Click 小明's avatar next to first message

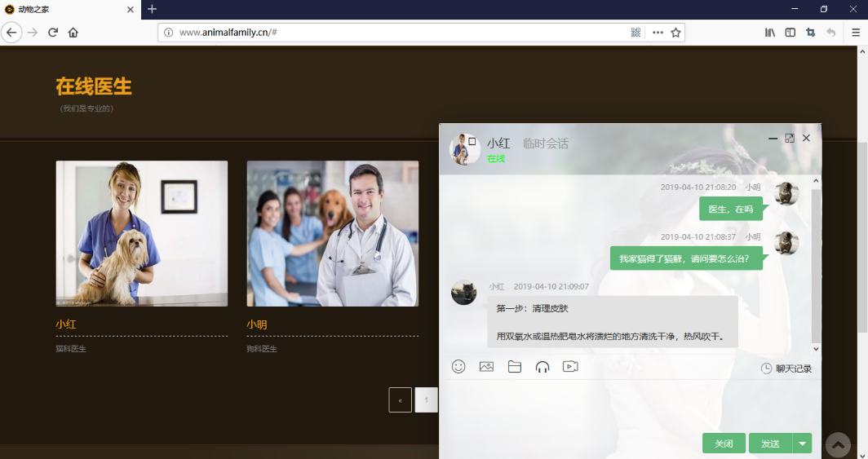786,193
